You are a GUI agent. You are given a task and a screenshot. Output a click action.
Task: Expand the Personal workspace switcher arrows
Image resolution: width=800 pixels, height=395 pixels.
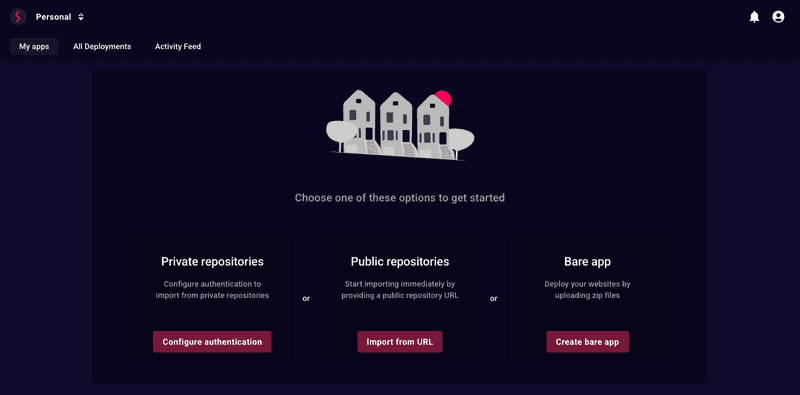(81, 17)
